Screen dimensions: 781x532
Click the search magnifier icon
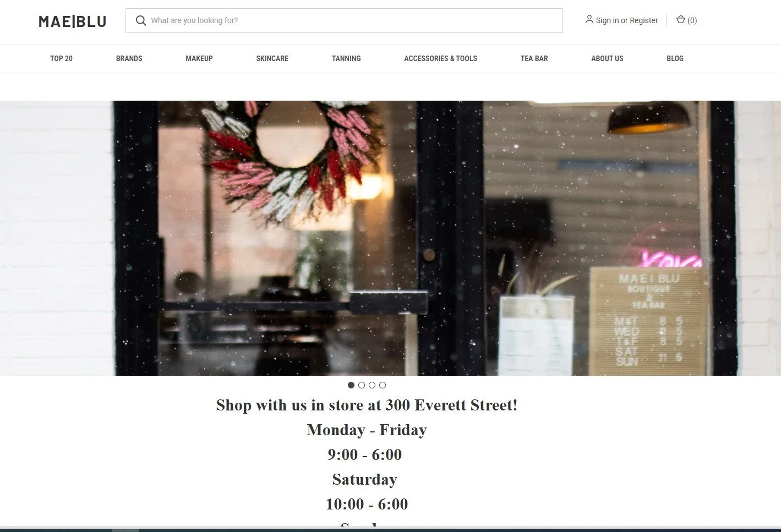(141, 20)
